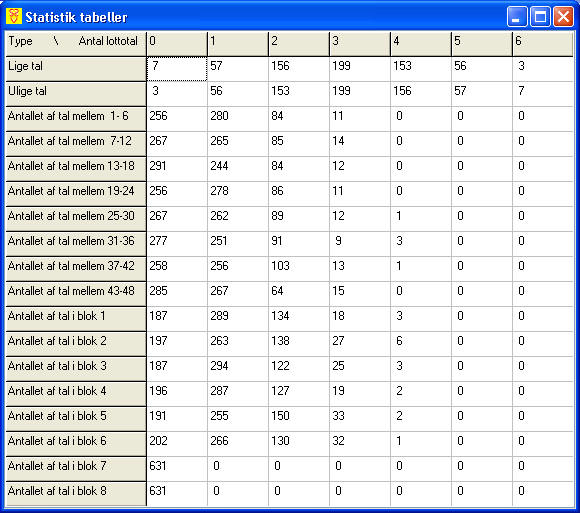Image resolution: width=580 pixels, height=513 pixels.
Task: Click row header 'Antallet af tal mellem 1- 6'
Action: pos(76,119)
